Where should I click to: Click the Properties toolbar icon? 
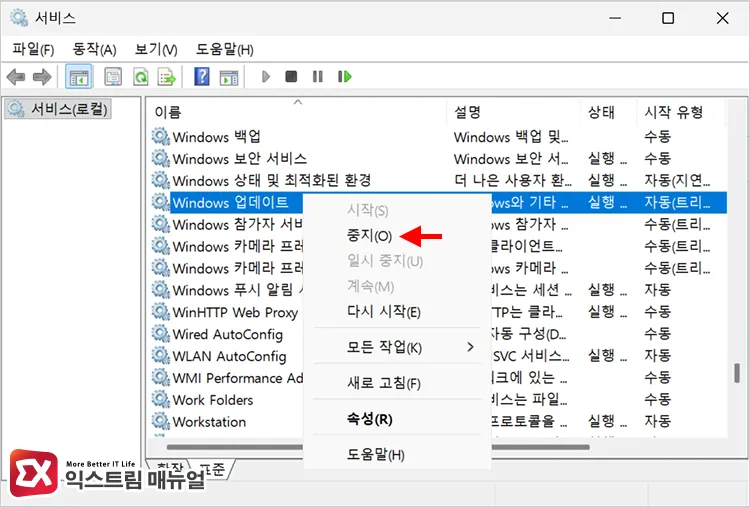point(113,77)
